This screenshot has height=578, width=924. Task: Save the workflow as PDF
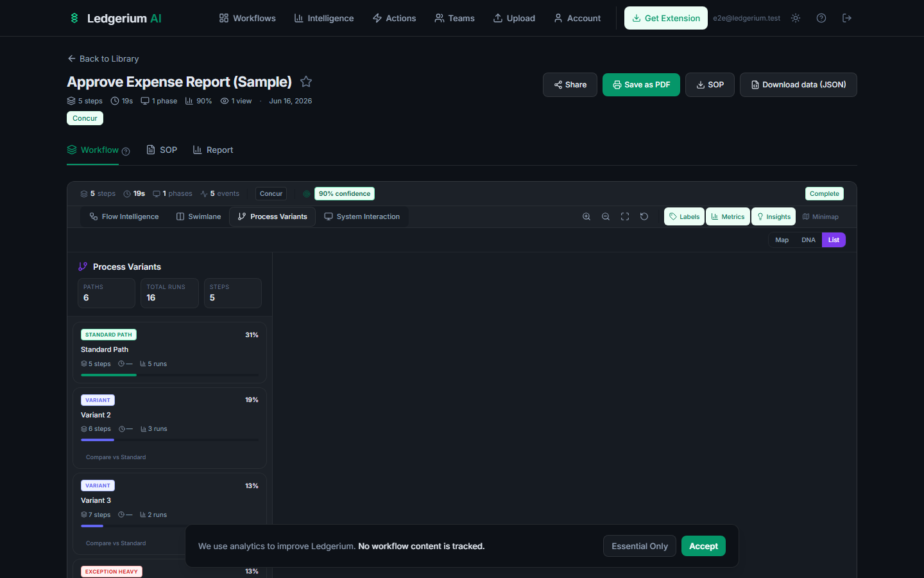coord(641,85)
